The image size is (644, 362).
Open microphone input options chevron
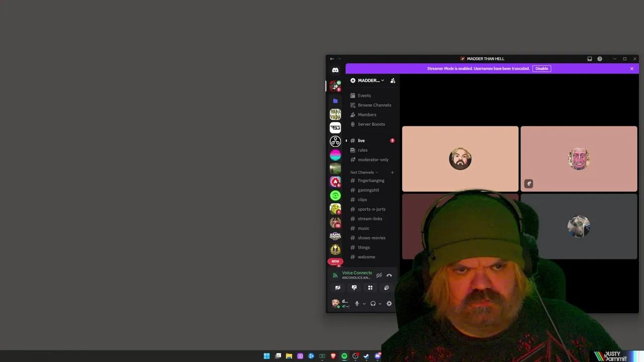click(x=364, y=304)
